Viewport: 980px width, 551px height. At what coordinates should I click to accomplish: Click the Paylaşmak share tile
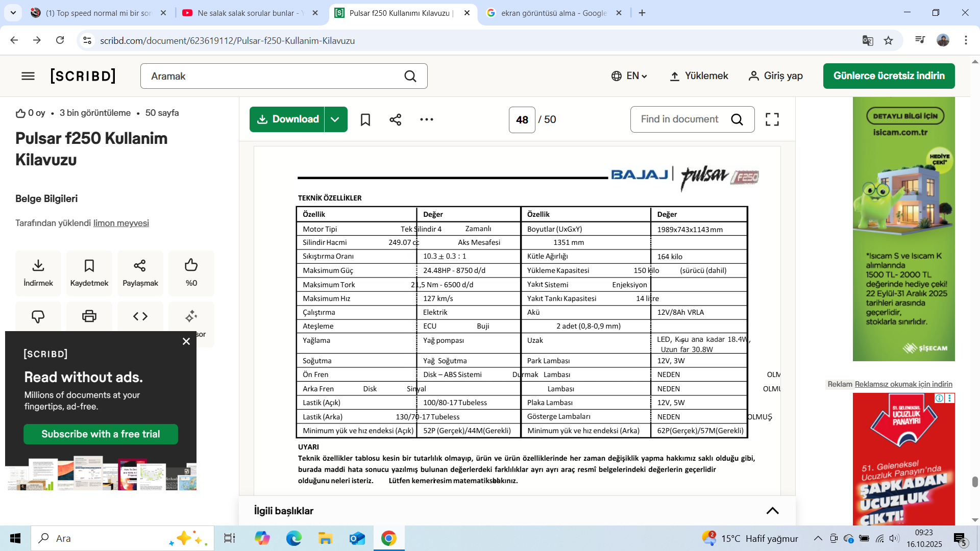pos(140,273)
